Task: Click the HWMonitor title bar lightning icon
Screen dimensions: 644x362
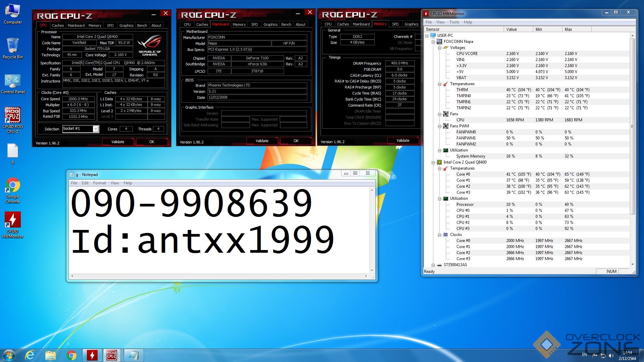Action: click(426, 14)
